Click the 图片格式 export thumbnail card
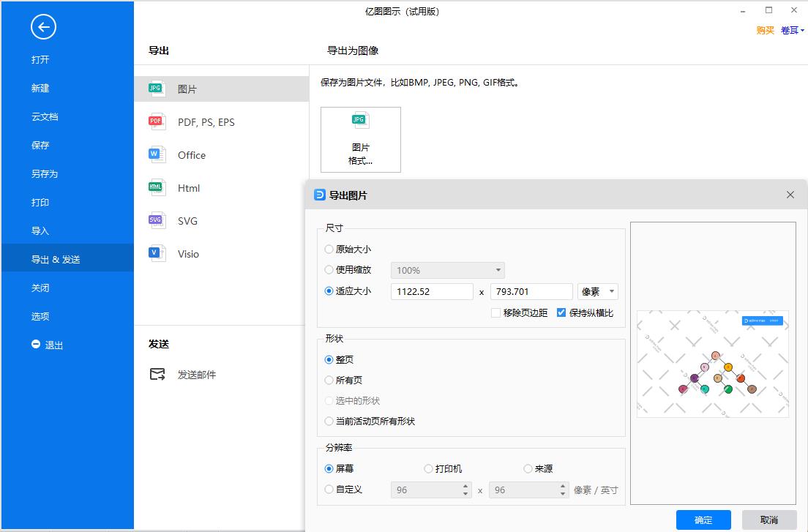Image resolution: width=808 pixels, height=532 pixels. (x=361, y=139)
